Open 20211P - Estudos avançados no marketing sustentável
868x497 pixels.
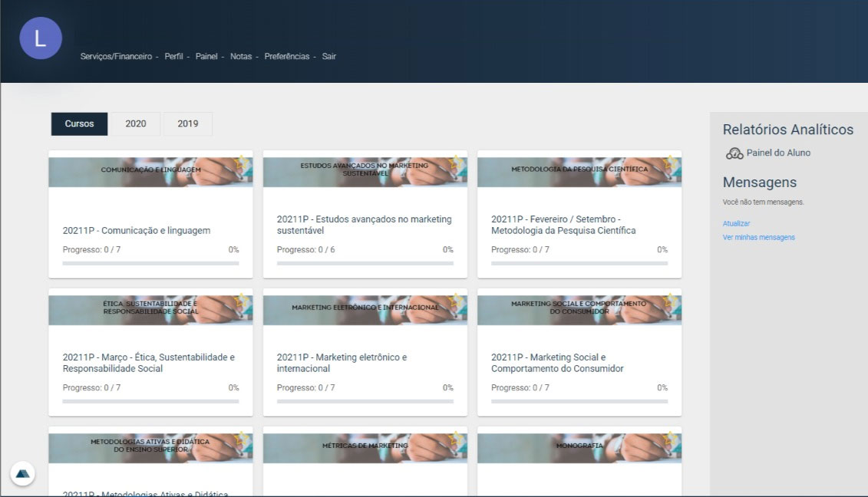point(365,225)
